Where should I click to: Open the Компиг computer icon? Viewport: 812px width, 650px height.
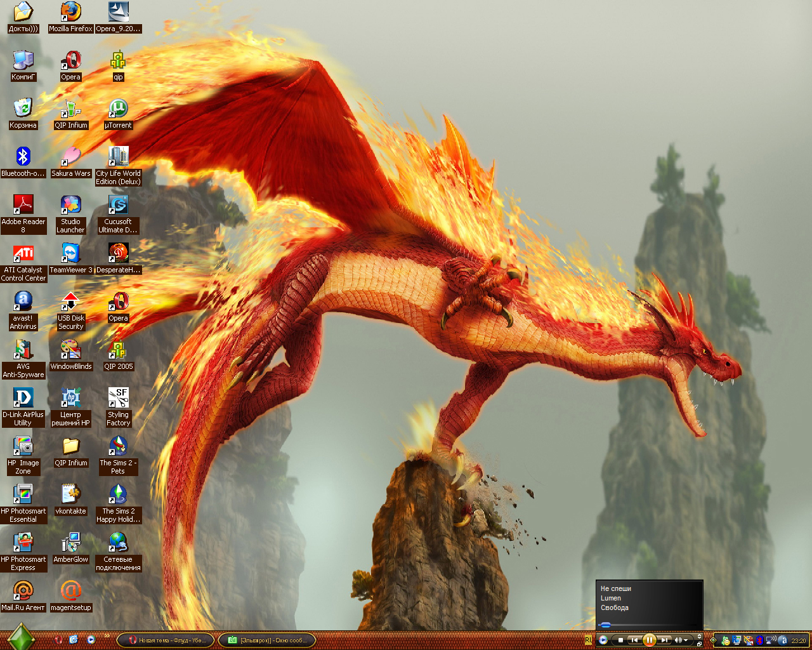[x=23, y=65]
